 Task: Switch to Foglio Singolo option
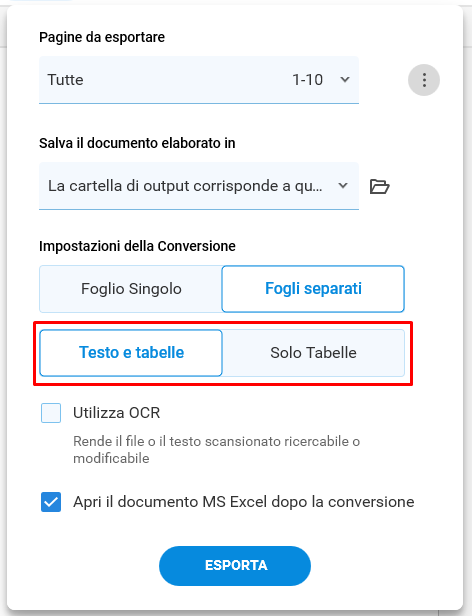pos(131,289)
